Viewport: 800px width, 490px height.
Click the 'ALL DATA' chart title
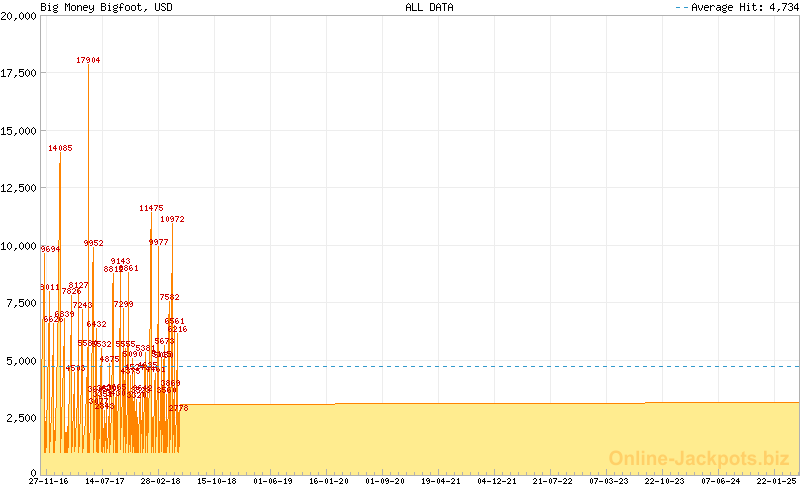[x=429, y=7]
